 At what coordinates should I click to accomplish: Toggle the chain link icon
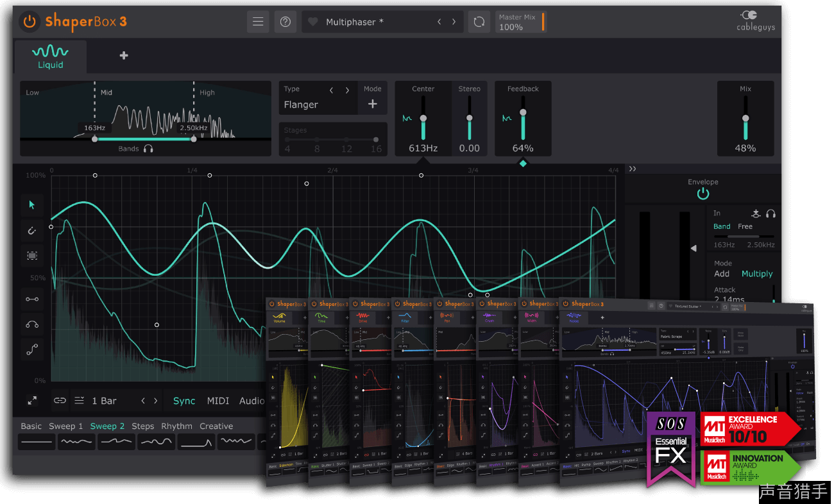(x=60, y=401)
